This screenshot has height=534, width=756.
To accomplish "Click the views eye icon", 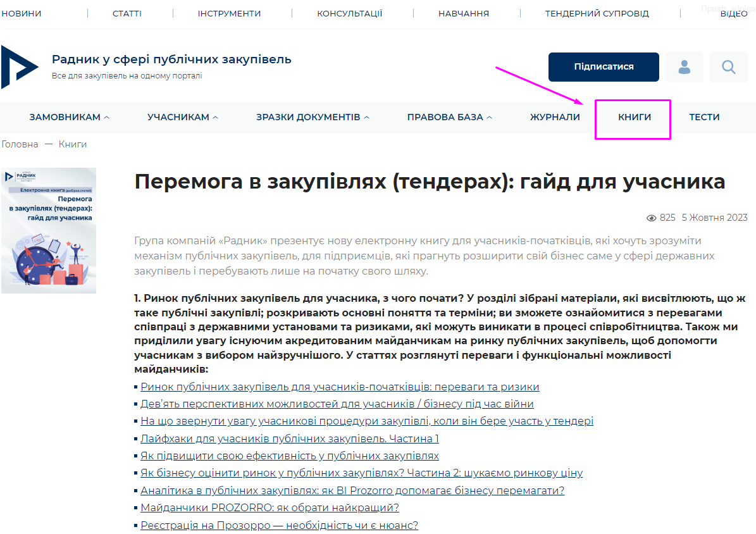I will tap(651, 218).
